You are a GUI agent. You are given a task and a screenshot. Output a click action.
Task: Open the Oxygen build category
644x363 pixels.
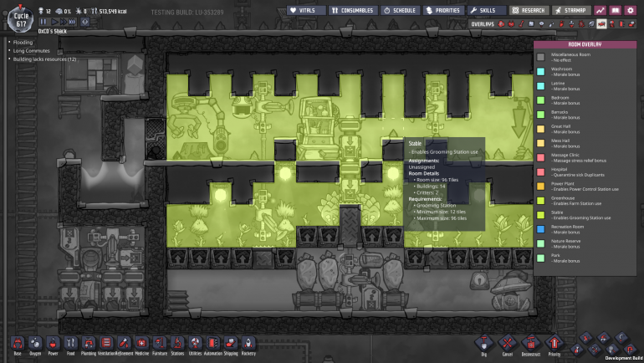[x=35, y=343]
